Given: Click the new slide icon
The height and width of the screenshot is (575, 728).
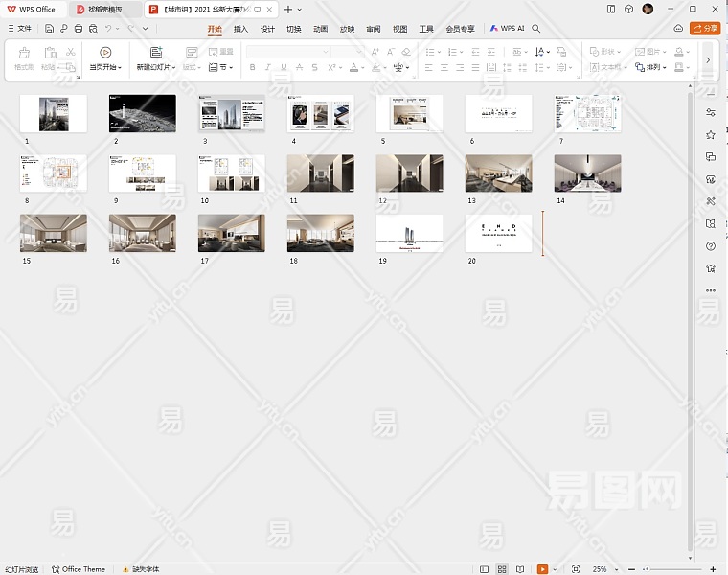Looking at the screenshot, I should pos(156,53).
